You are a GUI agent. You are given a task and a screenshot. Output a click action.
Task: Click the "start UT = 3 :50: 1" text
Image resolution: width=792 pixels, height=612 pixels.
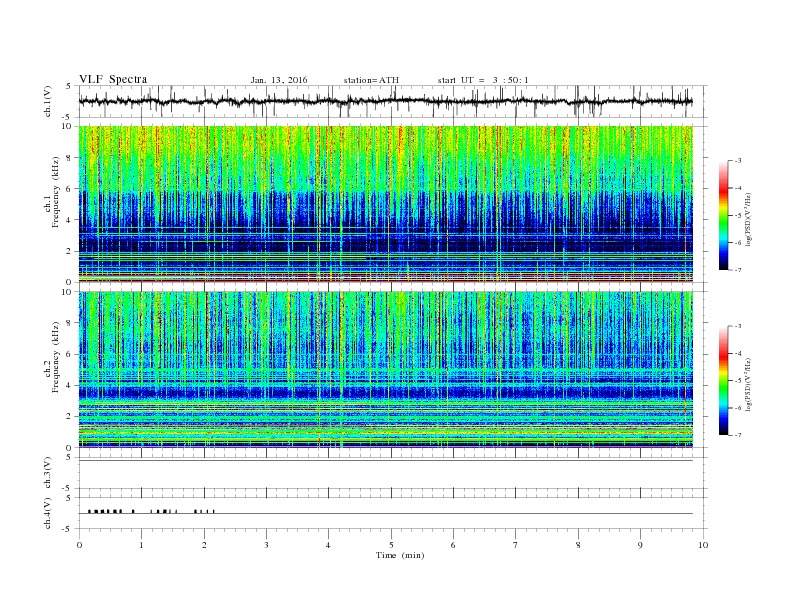483,80
